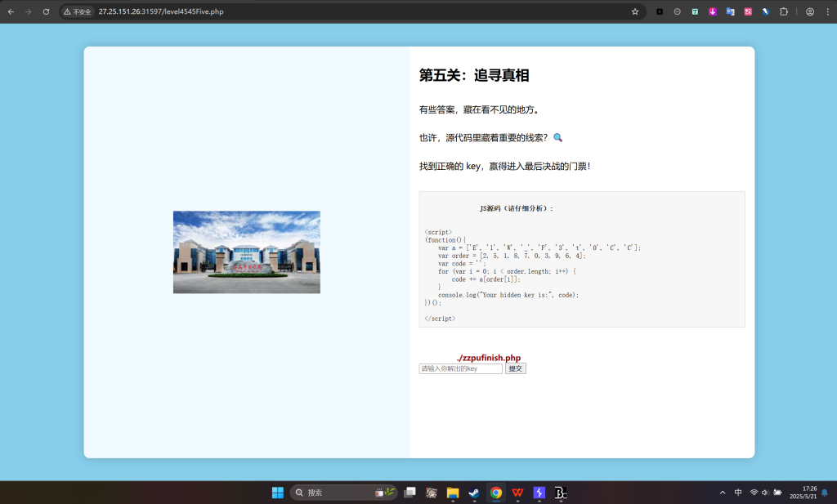Viewport: 837px width, 504px height.
Task: Open the 不安全 site security info
Action: coord(78,11)
